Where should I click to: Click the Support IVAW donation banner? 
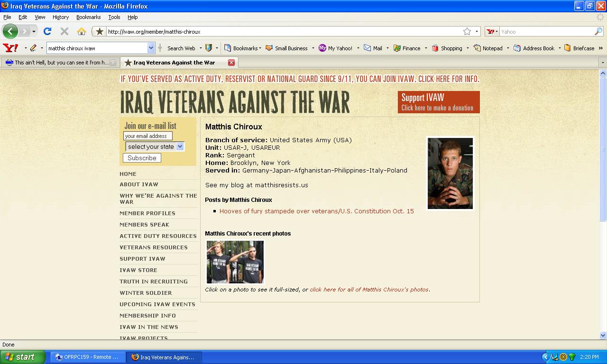click(439, 102)
